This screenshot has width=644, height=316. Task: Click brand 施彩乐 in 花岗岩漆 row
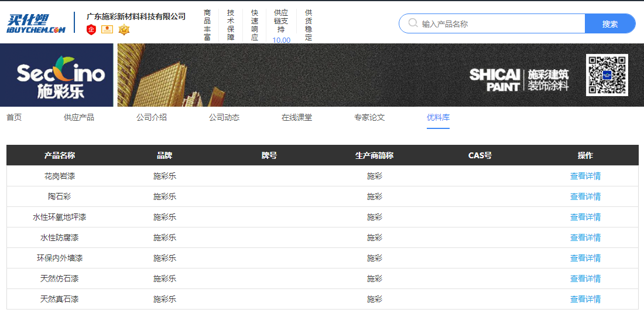coord(165,176)
